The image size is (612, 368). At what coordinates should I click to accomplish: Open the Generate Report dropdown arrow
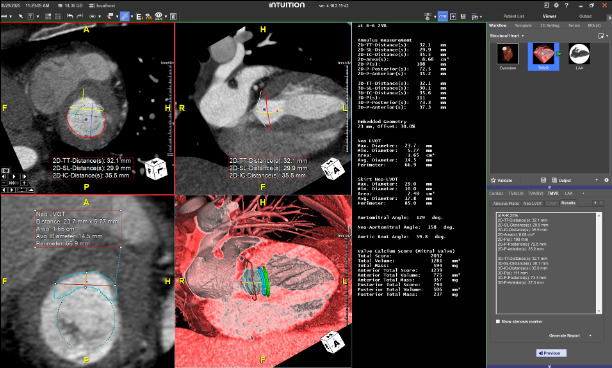(x=590, y=336)
